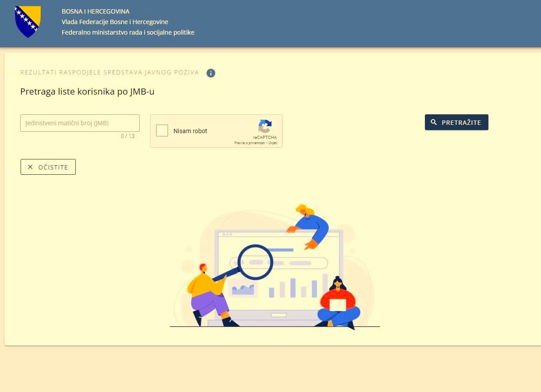
Task: Click the BOSNA I HERCEGOVINA header text
Action: pos(95,11)
